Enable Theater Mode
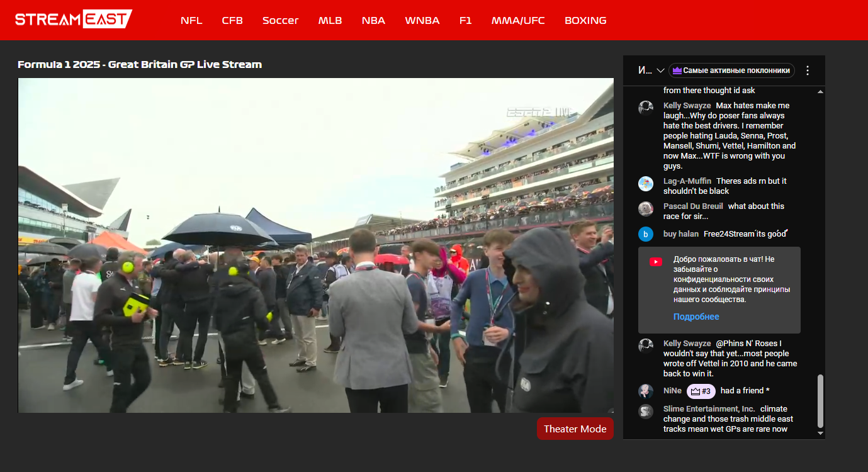Viewport: 868px width, 472px height. (575, 429)
